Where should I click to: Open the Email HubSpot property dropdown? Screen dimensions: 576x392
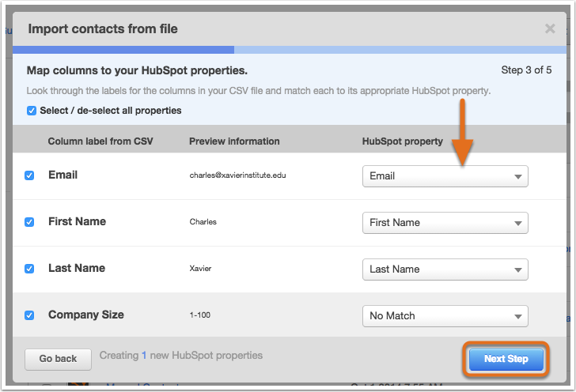[445, 176]
